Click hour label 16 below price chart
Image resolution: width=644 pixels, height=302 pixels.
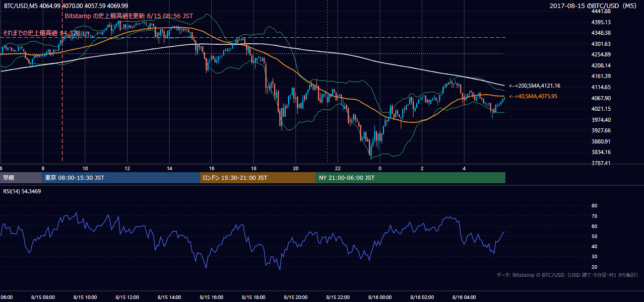click(x=212, y=168)
